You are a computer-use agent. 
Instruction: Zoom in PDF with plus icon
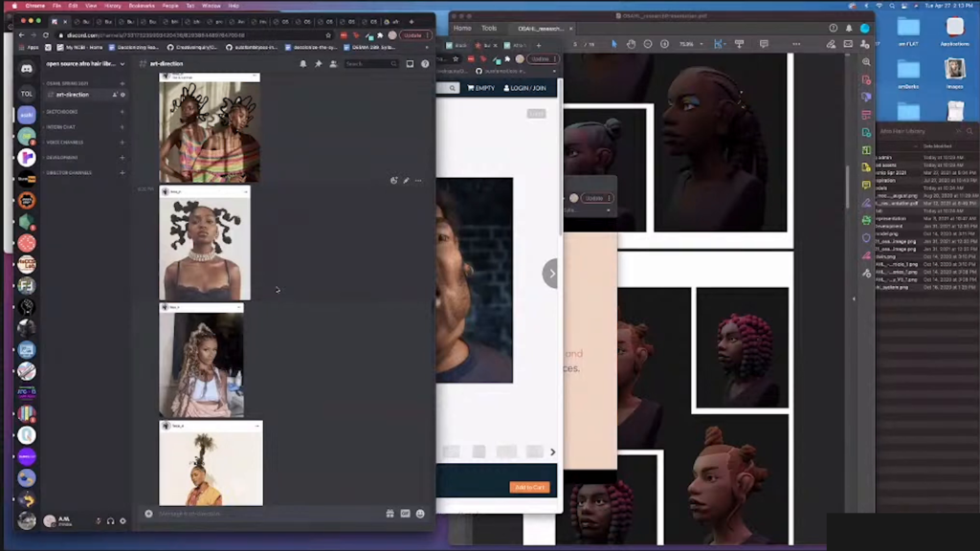[x=664, y=44]
